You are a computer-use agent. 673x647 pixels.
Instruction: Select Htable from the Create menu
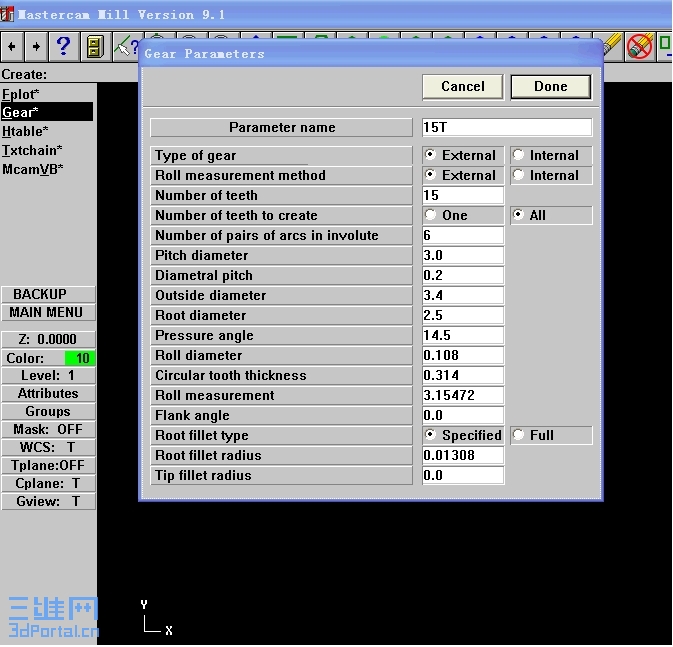pyautogui.click(x=25, y=131)
